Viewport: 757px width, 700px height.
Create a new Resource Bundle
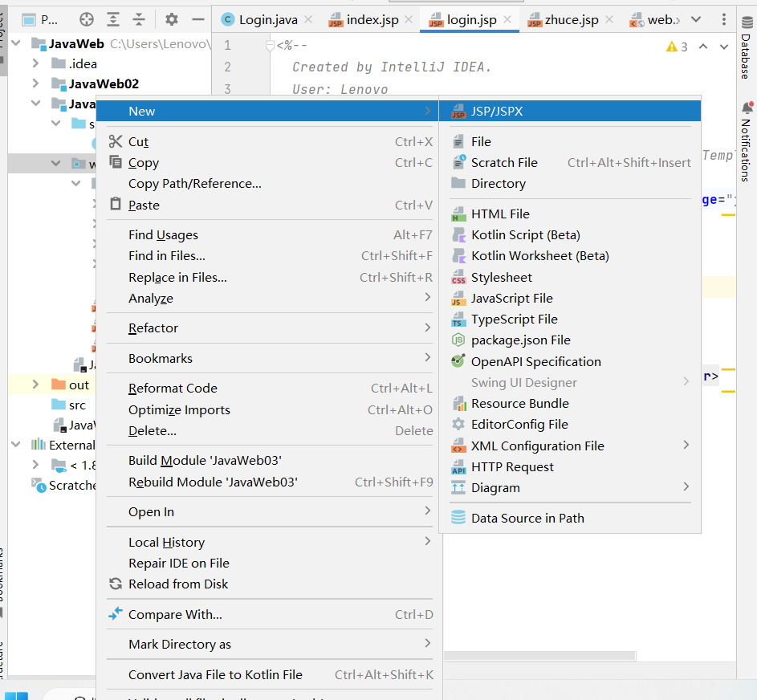point(570,404)
